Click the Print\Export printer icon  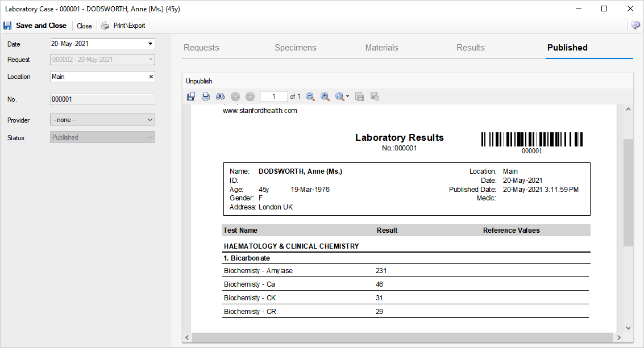click(105, 26)
